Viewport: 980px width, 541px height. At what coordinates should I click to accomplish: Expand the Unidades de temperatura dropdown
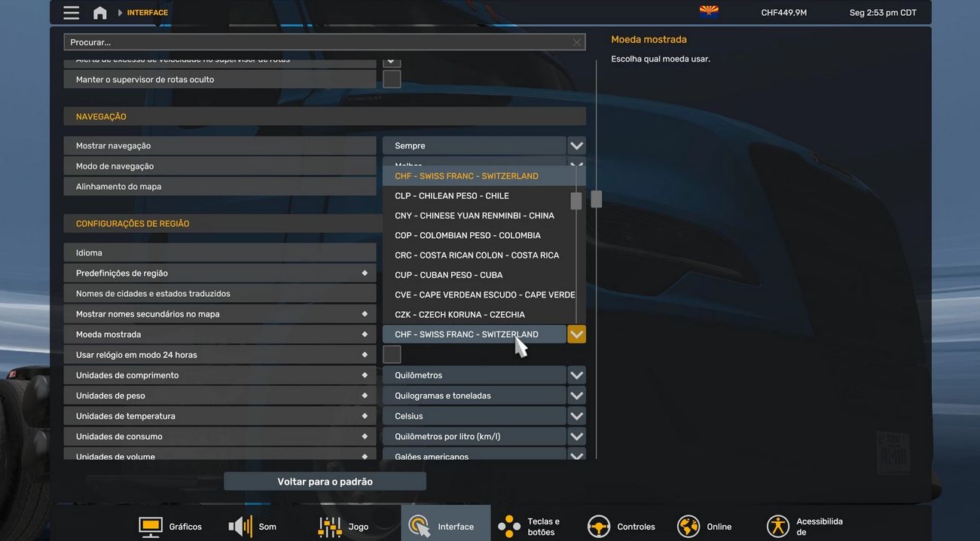tap(576, 416)
